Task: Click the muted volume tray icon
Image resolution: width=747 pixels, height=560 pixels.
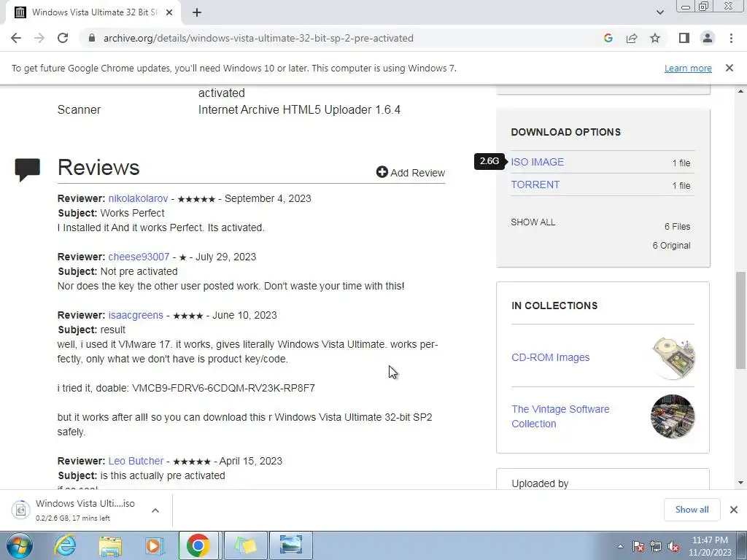Action: (673, 546)
